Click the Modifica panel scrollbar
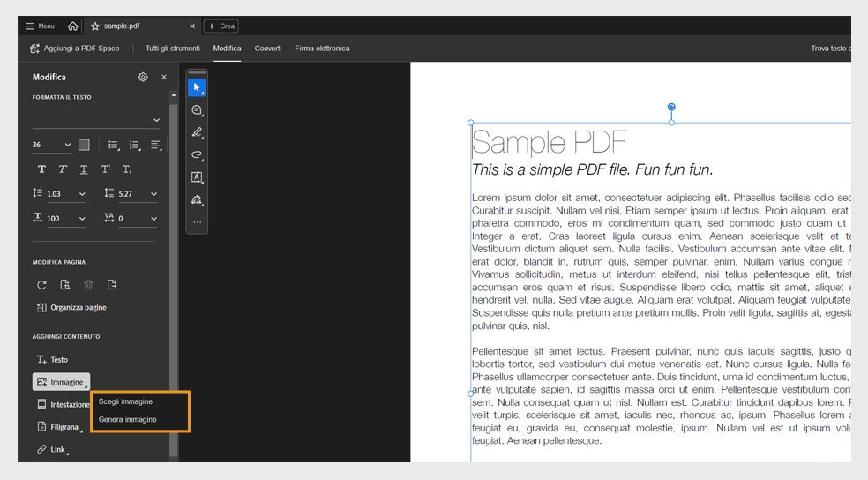868x480 pixels. pyautogui.click(x=173, y=281)
